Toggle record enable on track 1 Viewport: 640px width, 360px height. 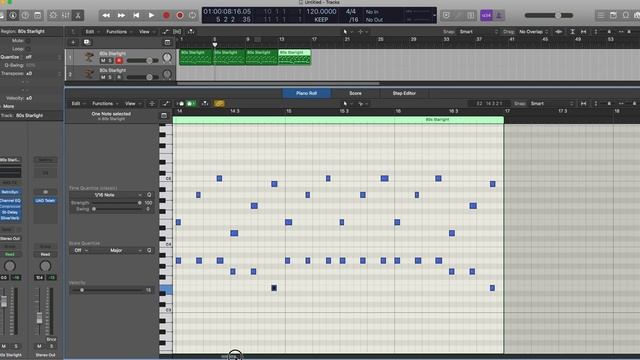pos(119,60)
